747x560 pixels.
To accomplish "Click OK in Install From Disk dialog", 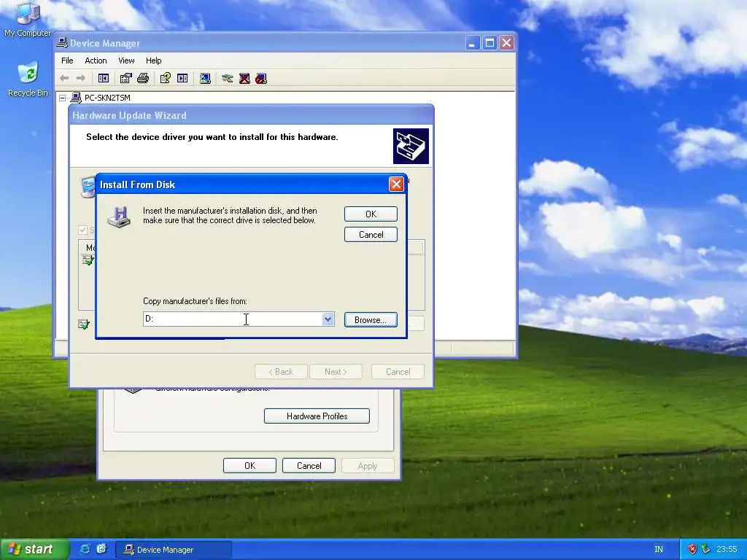I will [371, 214].
